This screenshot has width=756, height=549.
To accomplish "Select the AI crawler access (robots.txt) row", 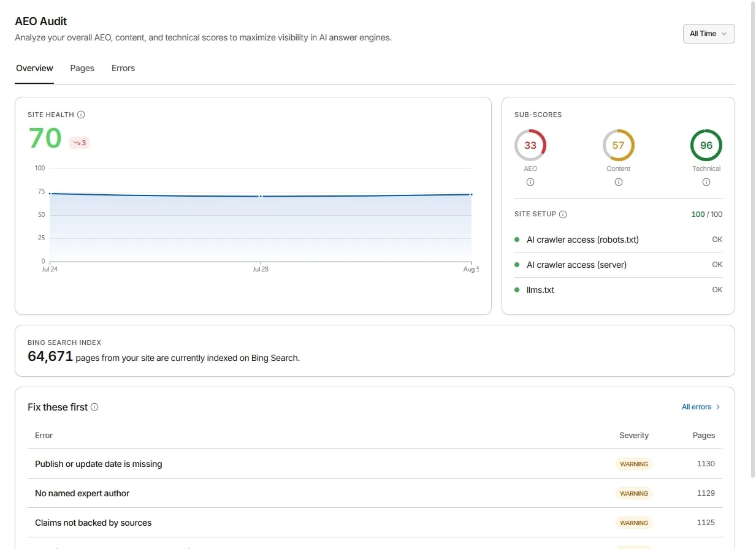I will [618, 240].
